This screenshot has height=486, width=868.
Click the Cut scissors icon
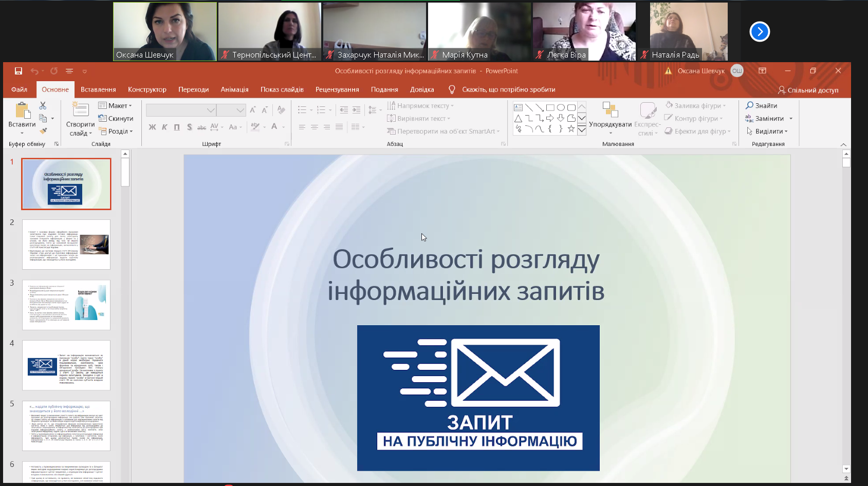point(43,105)
